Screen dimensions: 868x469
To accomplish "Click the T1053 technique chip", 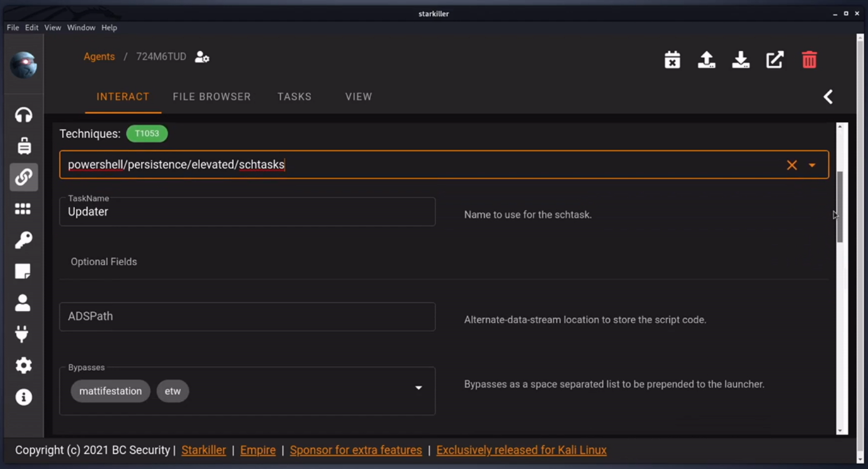I will [147, 134].
